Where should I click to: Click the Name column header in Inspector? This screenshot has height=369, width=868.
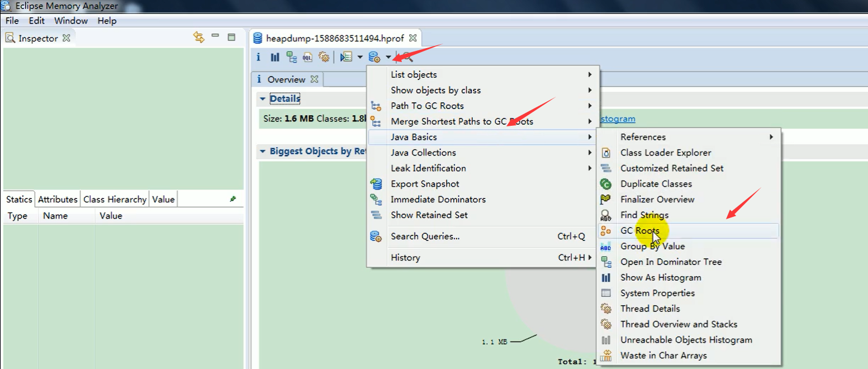point(67,216)
